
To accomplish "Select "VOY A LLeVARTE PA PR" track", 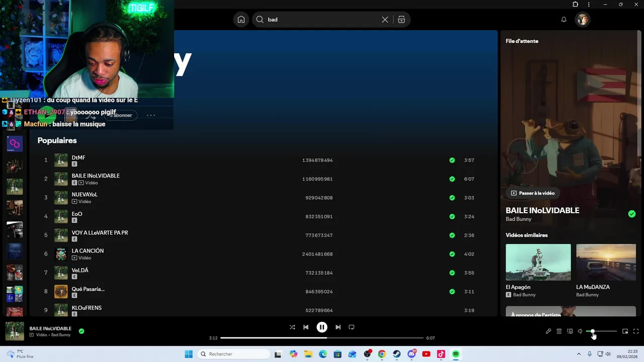I will click(259, 235).
